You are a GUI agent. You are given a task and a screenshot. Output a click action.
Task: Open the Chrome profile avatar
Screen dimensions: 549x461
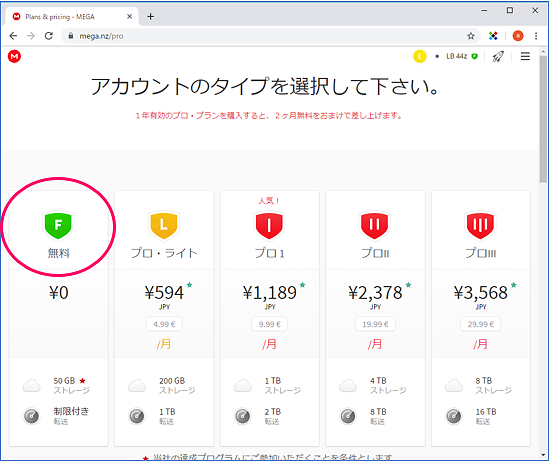(518, 36)
